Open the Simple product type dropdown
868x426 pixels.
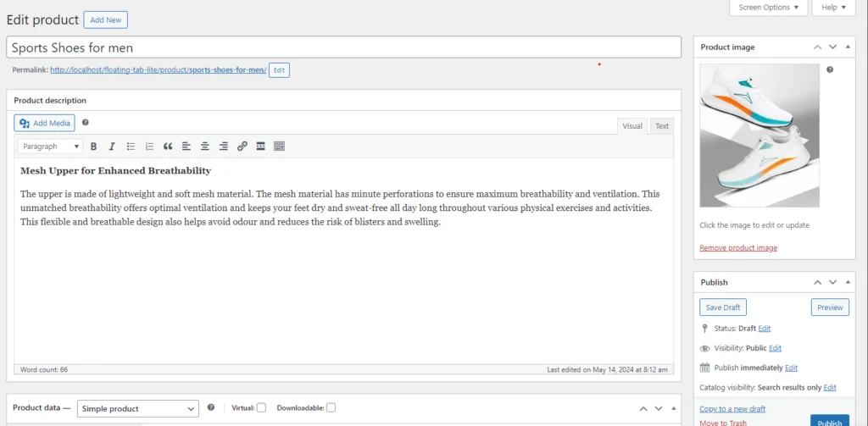138,408
